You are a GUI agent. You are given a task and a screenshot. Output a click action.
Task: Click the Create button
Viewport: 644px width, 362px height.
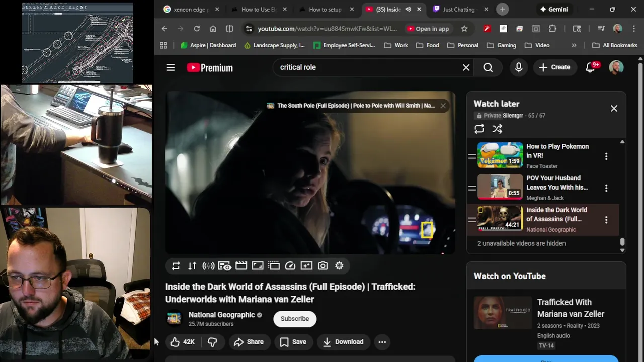pos(554,67)
